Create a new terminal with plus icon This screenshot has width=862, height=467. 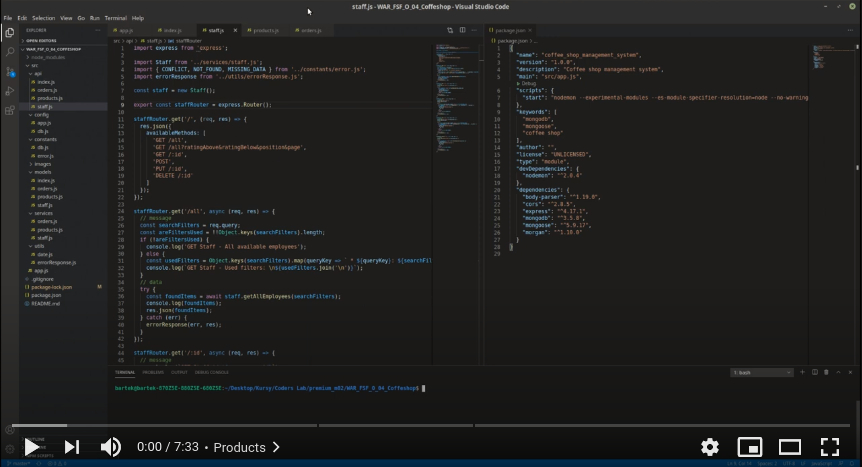pos(802,372)
